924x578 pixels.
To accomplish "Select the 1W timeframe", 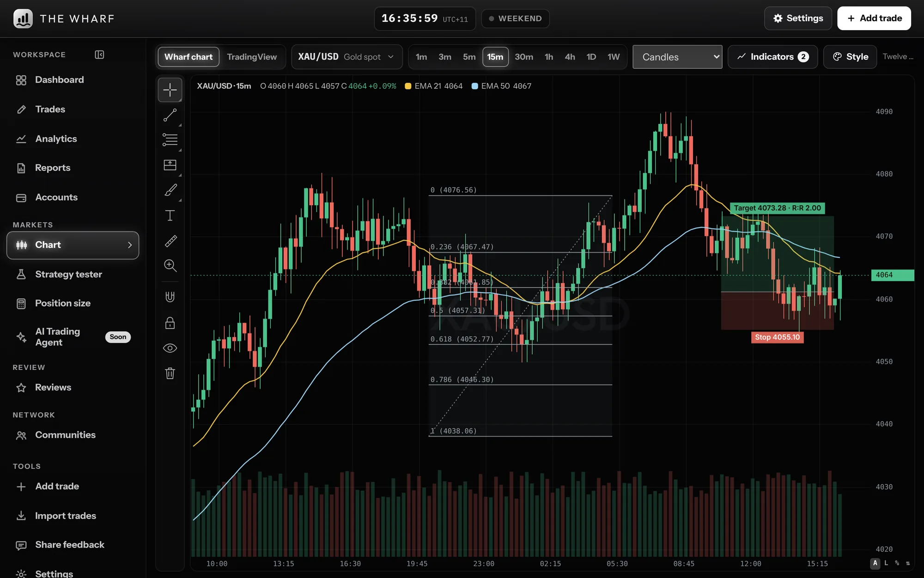I will (x=614, y=57).
